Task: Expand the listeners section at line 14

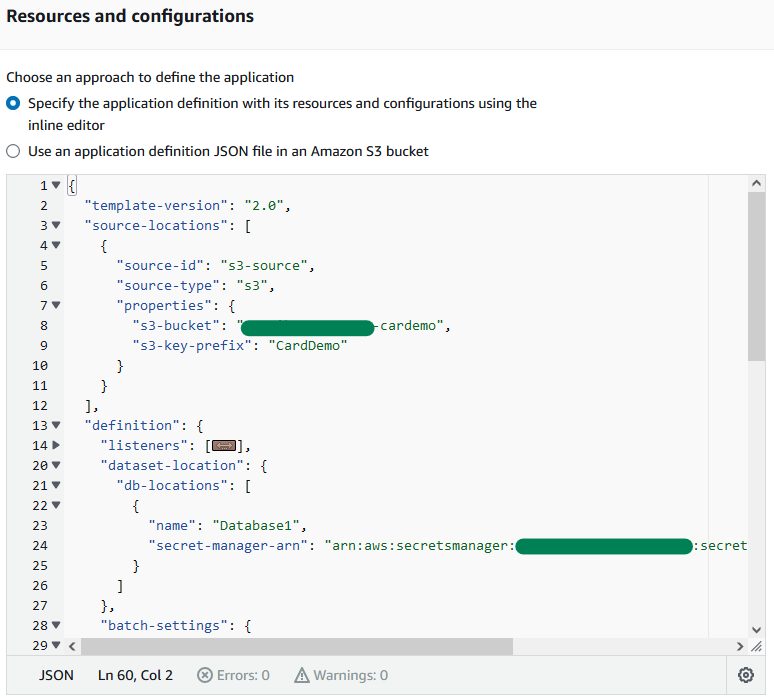Action: click(56, 445)
